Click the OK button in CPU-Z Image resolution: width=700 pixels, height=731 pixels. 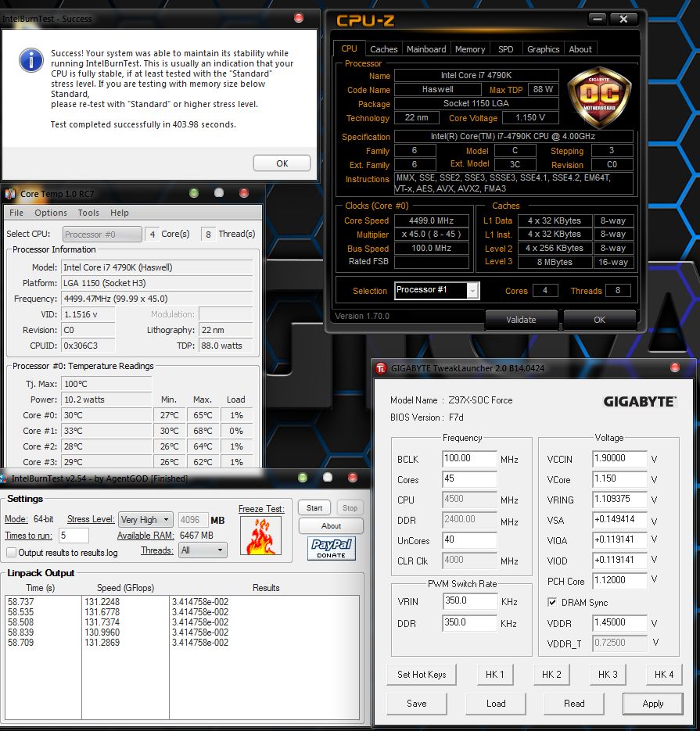point(599,319)
